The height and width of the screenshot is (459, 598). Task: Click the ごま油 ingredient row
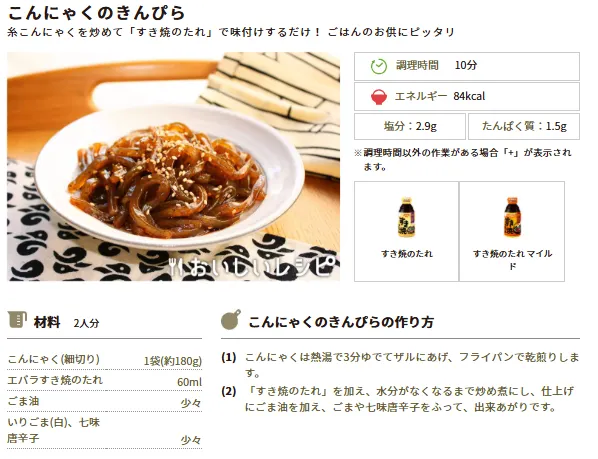[x=104, y=402]
